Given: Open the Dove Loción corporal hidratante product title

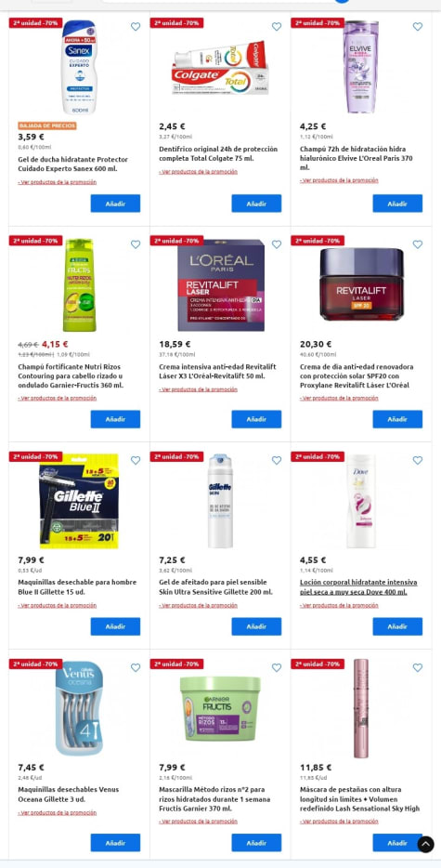Looking at the screenshot, I should point(358,586).
